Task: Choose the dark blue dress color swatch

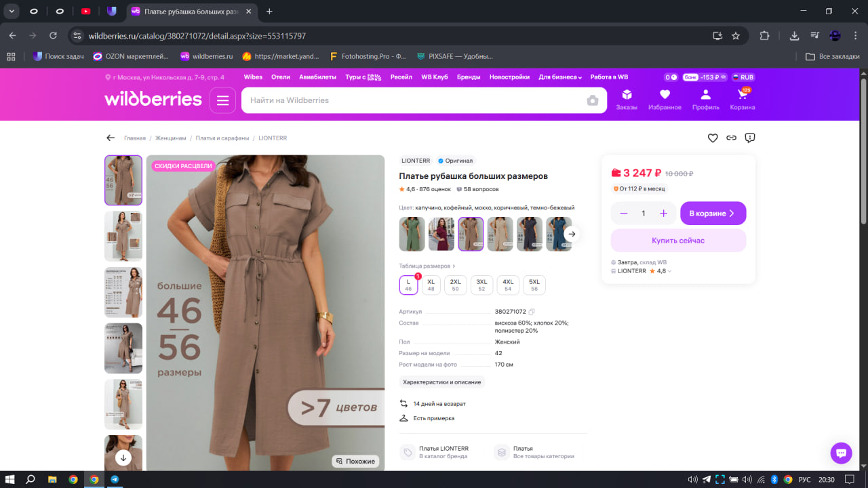Action: coord(530,234)
